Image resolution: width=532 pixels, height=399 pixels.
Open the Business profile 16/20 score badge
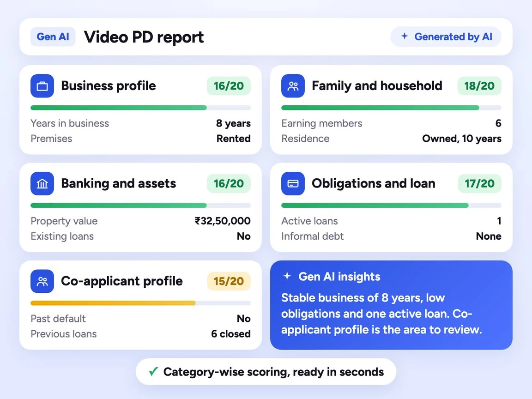(229, 86)
